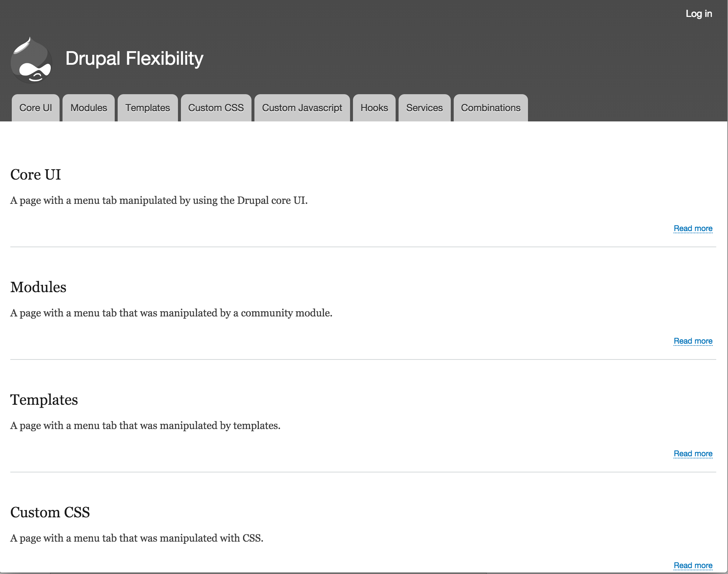Image resolution: width=728 pixels, height=574 pixels.
Task: Click the Core UI teaser description text
Action: (159, 200)
